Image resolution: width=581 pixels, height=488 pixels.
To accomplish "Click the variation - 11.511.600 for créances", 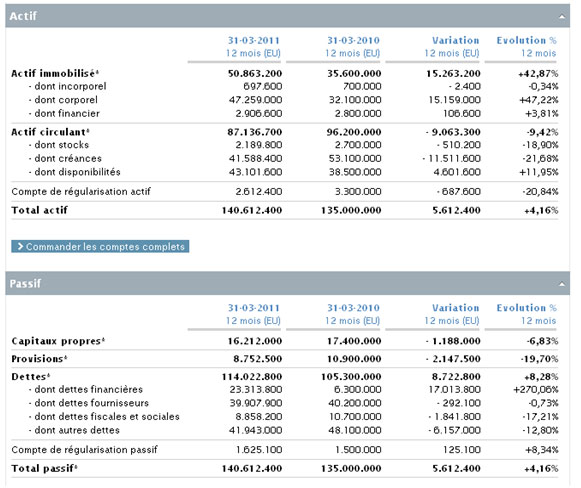I will click(451, 159).
